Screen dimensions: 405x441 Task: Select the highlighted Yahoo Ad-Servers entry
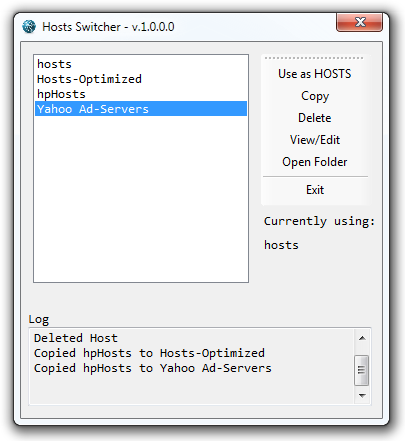point(141,109)
